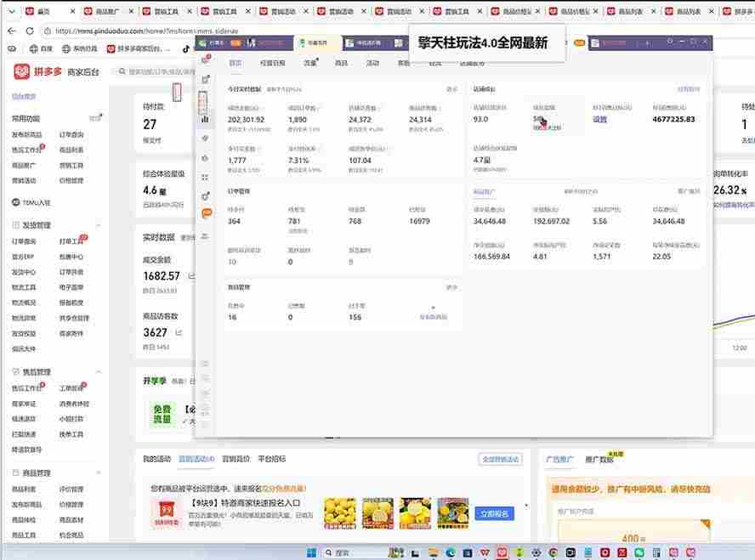This screenshot has width=755, height=560.
Task: Select the 我的活动 tab
Action: (157, 459)
